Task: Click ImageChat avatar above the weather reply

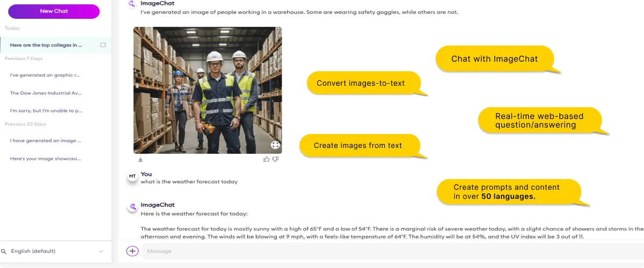Action: click(132, 207)
